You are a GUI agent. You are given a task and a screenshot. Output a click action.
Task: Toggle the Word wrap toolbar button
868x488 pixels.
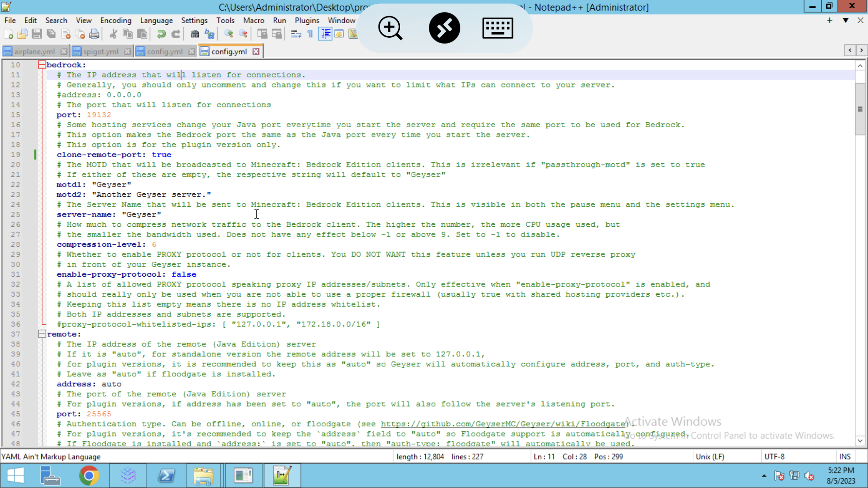tap(296, 34)
